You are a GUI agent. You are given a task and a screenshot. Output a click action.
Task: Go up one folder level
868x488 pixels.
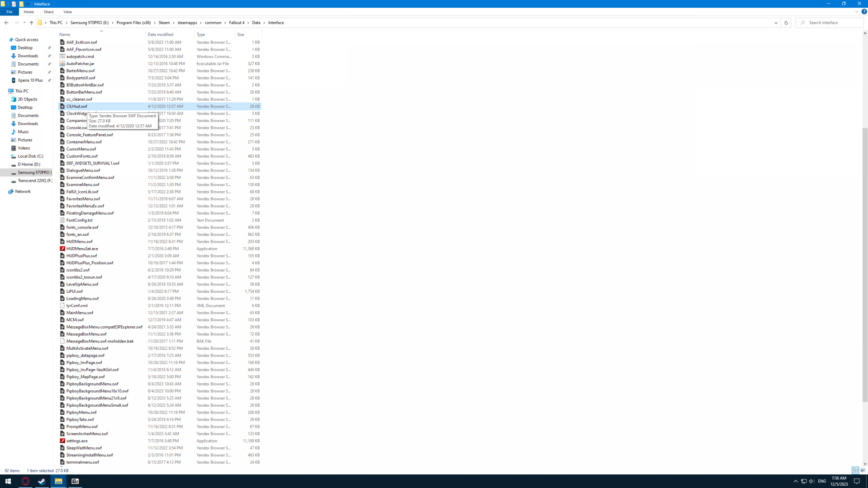click(31, 23)
